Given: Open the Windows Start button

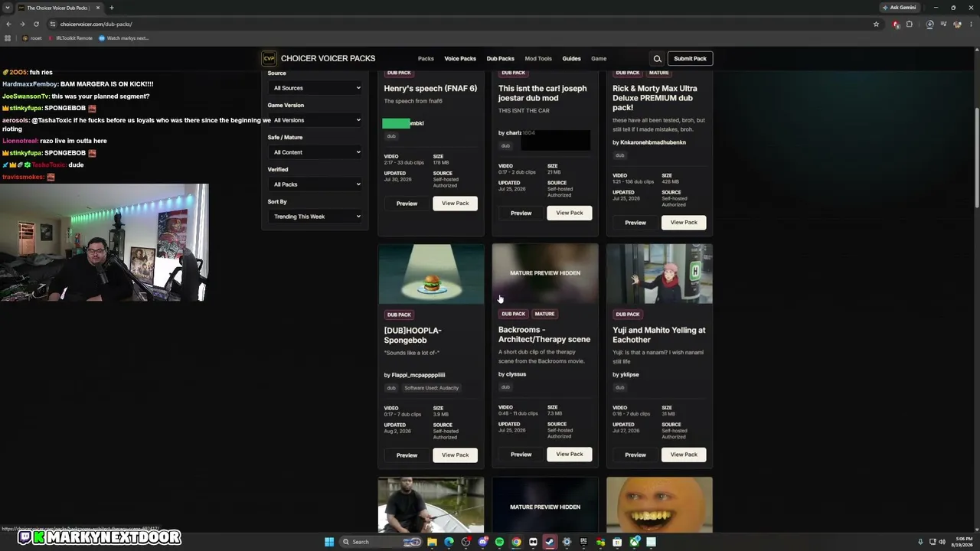Looking at the screenshot, I should coord(329,542).
